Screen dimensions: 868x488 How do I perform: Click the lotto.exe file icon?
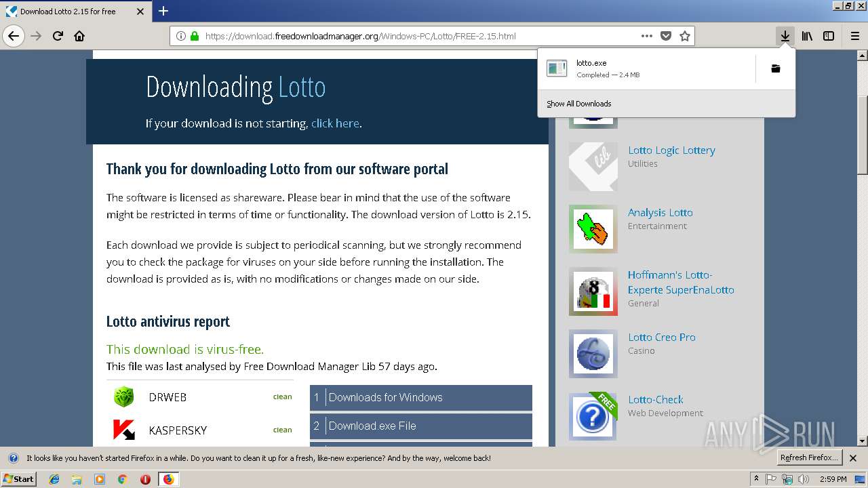click(557, 68)
